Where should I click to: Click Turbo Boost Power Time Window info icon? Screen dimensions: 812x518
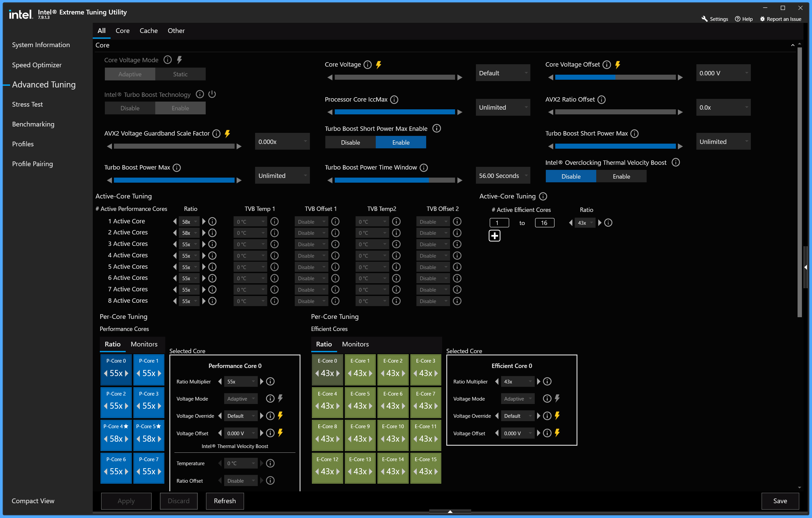423,168
